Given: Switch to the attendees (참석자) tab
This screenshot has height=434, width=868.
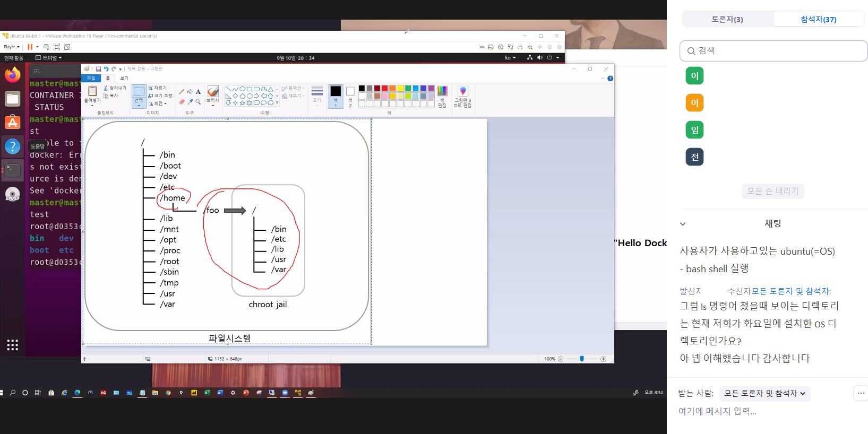Looking at the screenshot, I should click(818, 20).
